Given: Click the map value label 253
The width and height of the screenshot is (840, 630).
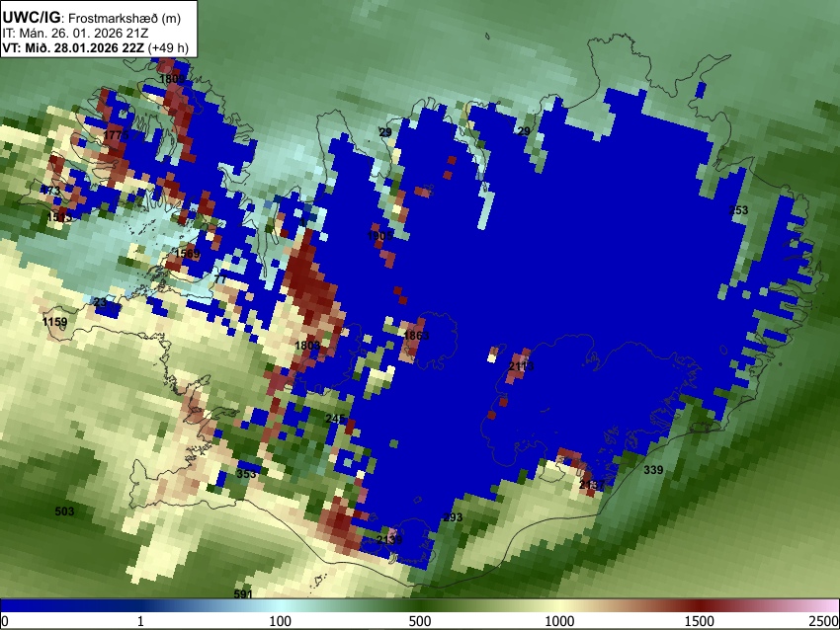Looking at the screenshot, I should 738,209.
